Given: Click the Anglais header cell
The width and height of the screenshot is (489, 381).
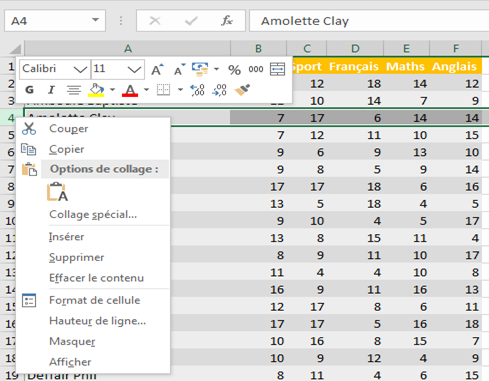Looking at the screenshot, I should tap(456, 66).
